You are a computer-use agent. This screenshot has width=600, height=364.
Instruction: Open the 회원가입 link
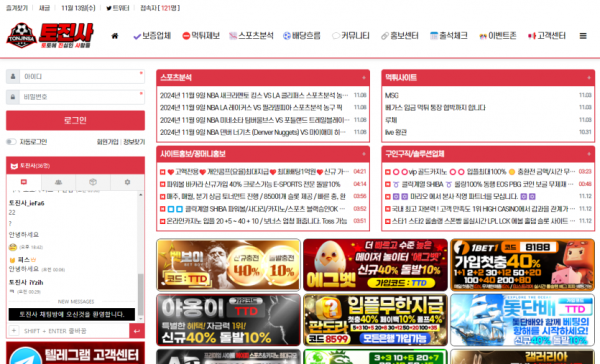pyautogui.click(x=108, y=142)
